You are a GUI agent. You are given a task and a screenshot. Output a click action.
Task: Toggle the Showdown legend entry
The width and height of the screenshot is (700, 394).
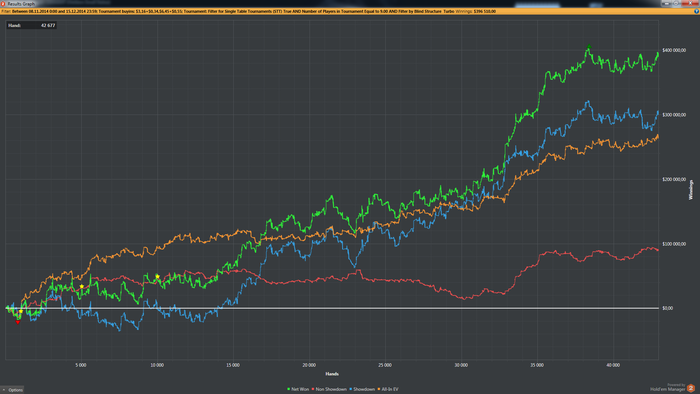[362, 389]
